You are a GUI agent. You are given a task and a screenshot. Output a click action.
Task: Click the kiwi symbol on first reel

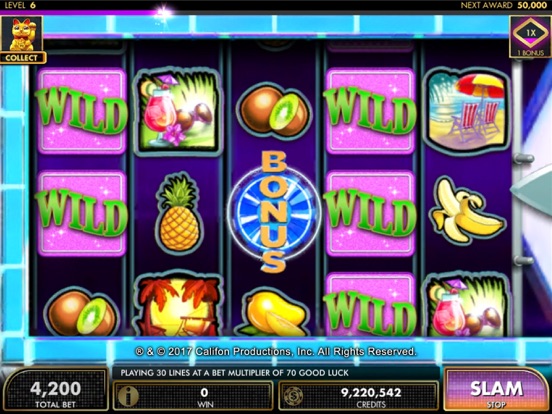click(x=81, y=312)
